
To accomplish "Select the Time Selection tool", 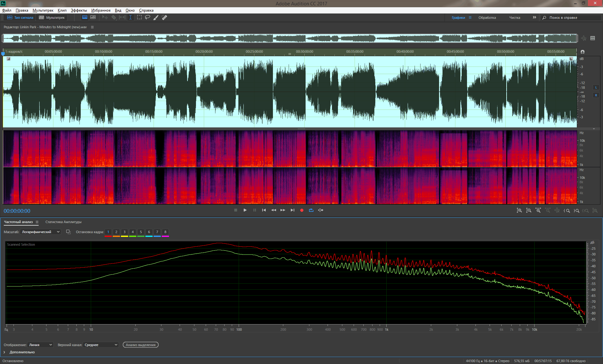I will click(130, 17).
